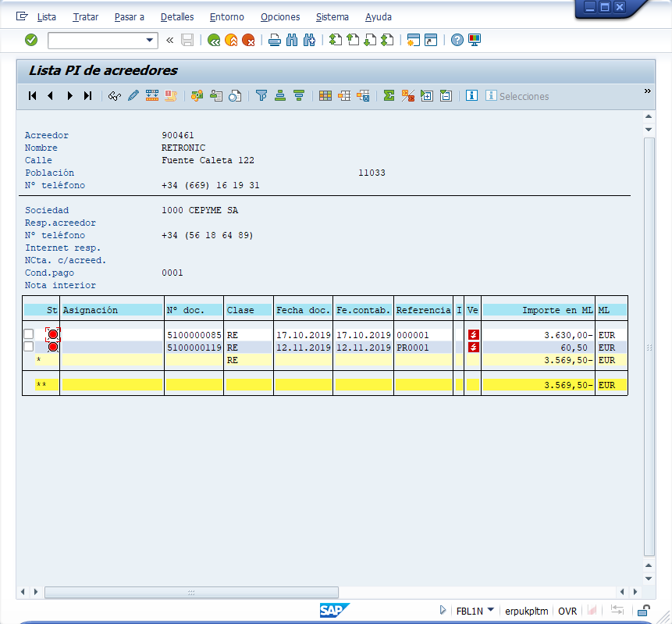Click the Print icon
Screen dimensions: 672x624
pos(274,39)
